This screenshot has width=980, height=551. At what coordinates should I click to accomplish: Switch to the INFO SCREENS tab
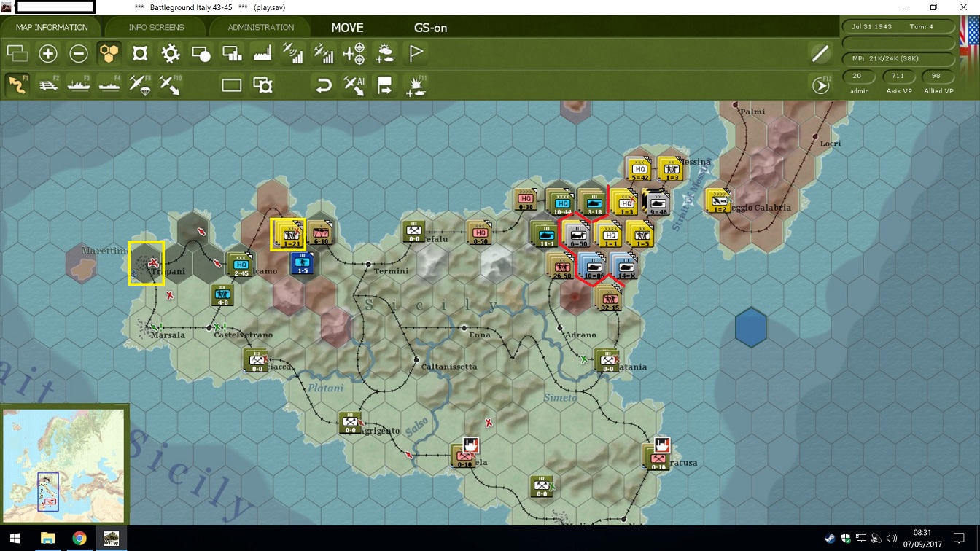156,27
